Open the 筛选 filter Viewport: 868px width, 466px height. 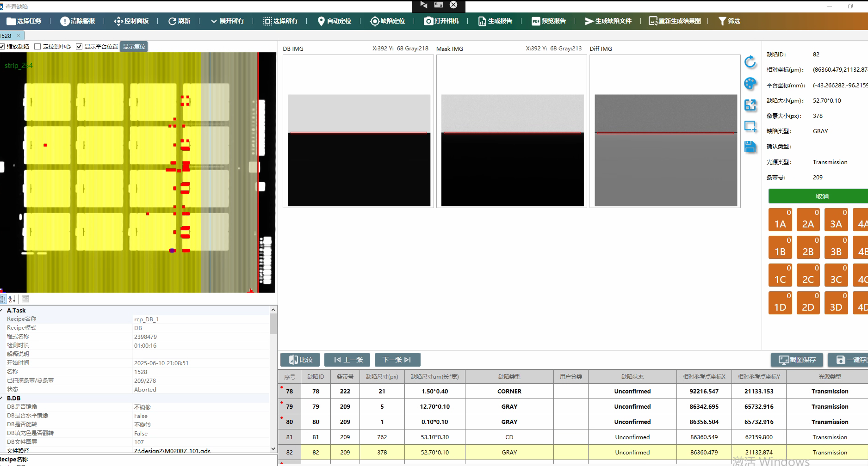pyautogui.click(x=729, y=21)
